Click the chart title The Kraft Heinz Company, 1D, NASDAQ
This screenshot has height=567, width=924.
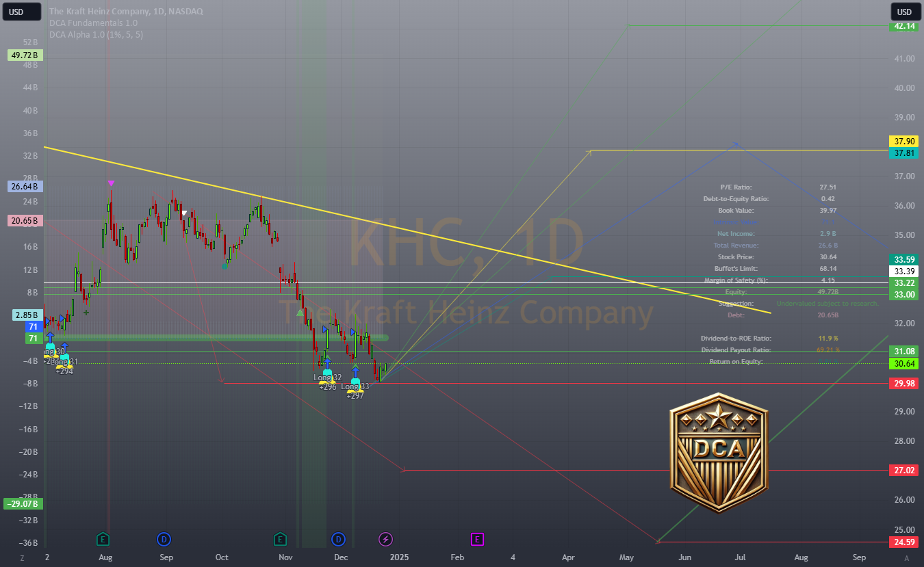(x=126, y=12)
